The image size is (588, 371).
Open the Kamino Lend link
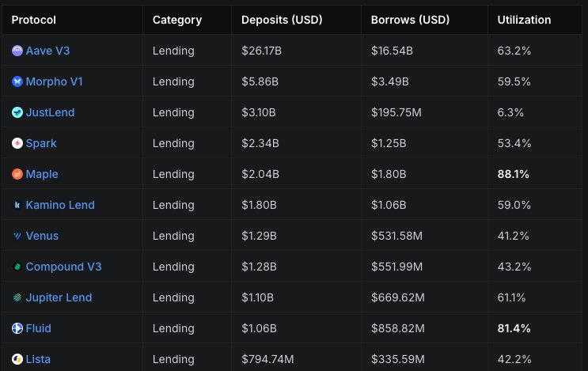point(60,205)
